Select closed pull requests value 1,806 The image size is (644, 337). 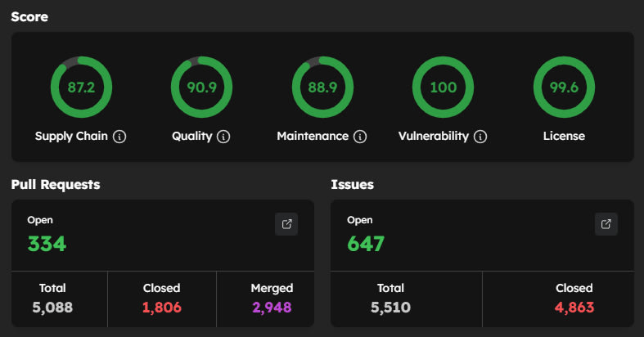[161, 308]
